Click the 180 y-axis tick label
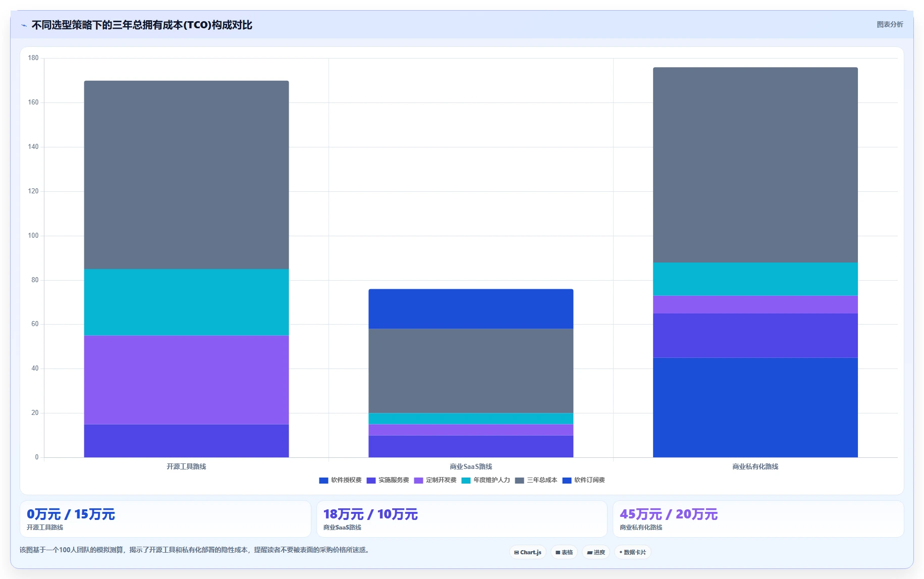 [x=33, y=58]
